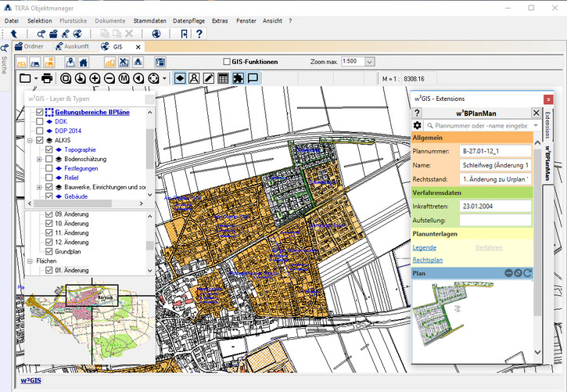Click the zoom in plus icon
Viewport: 567px width, 392px height.
[95, 78]
